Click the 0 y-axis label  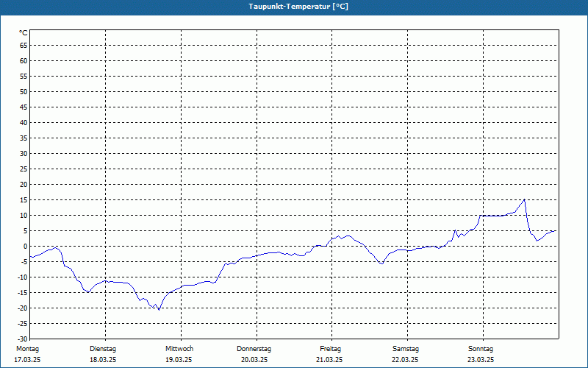[26, 247]
